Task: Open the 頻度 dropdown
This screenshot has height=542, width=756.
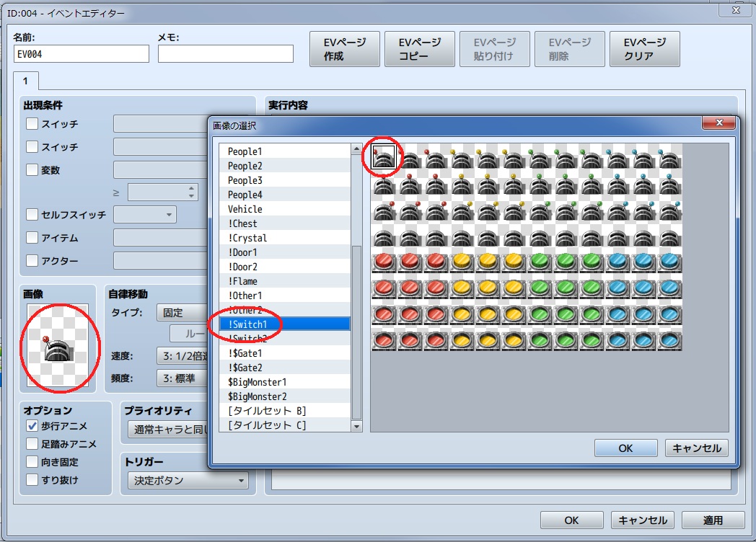Action: click(183, 378)
